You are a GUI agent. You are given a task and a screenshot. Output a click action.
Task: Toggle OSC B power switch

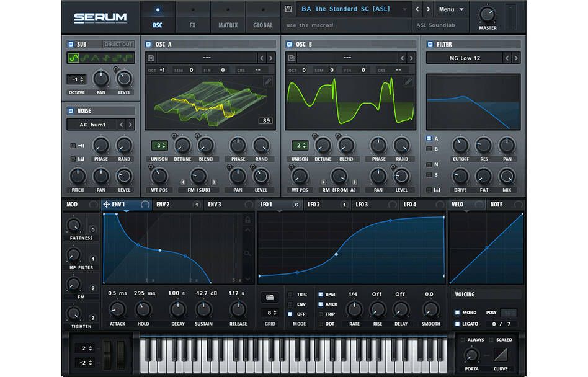pos(289,44)
